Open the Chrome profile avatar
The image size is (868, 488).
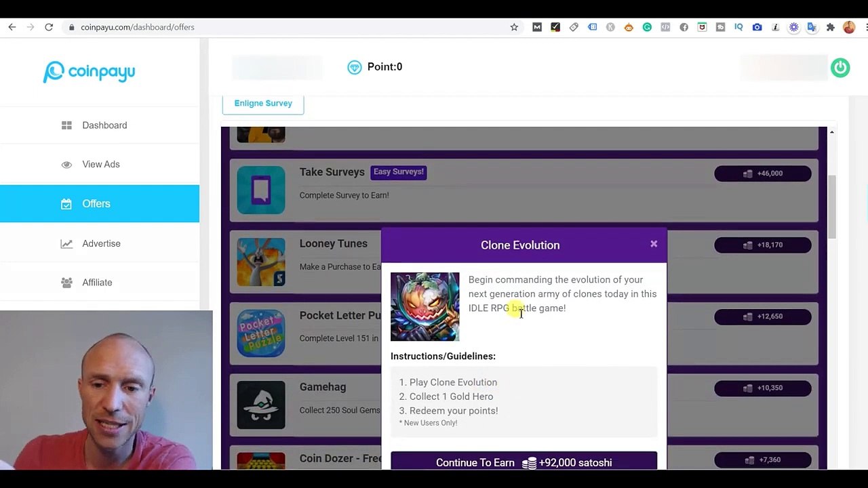[849, 27]
